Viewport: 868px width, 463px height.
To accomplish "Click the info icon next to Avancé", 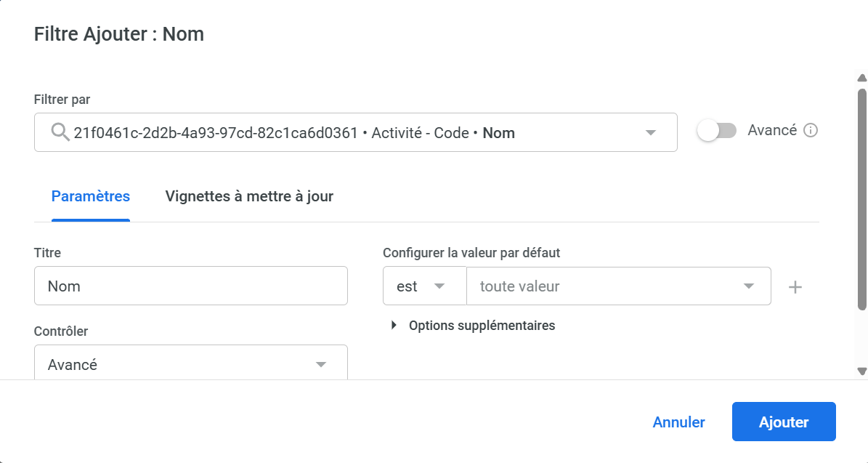I will tap(811, 131).
